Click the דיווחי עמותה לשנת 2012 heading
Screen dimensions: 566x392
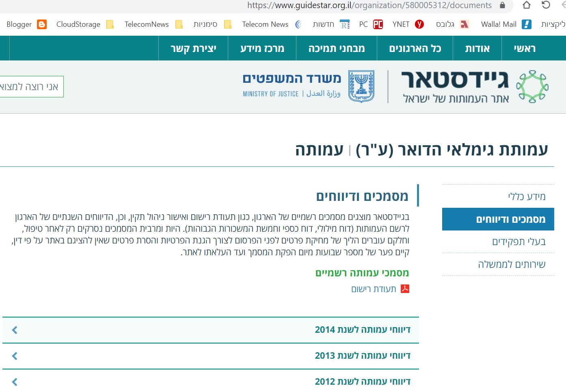[x=363, y=381]
